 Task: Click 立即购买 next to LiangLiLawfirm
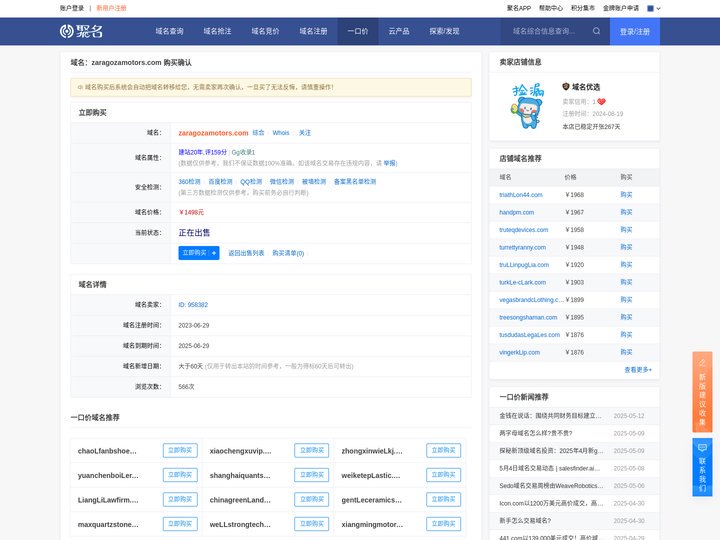click(x=180, y=499)
